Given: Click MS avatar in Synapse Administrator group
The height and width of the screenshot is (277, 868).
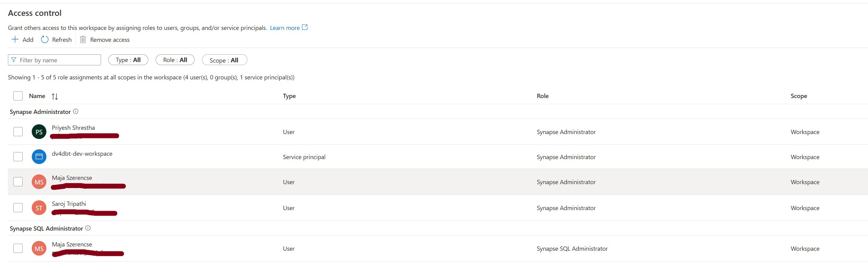Looking at the screenshot, I should 39,182.
